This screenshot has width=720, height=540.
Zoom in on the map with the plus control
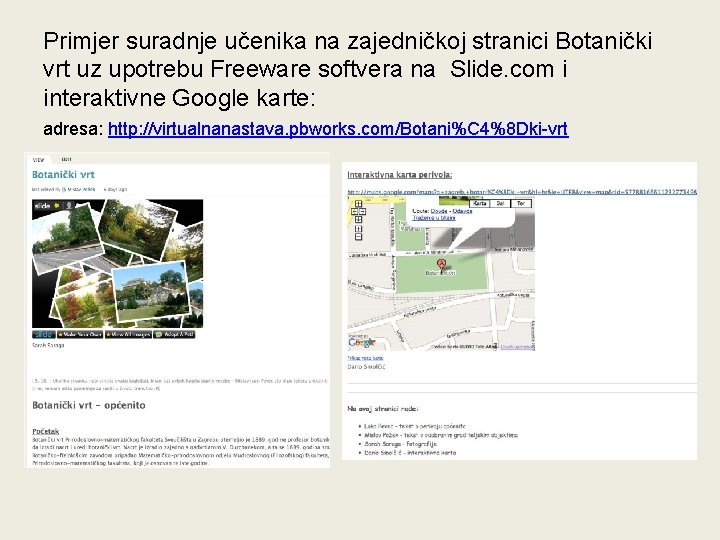tap(359, 229)
